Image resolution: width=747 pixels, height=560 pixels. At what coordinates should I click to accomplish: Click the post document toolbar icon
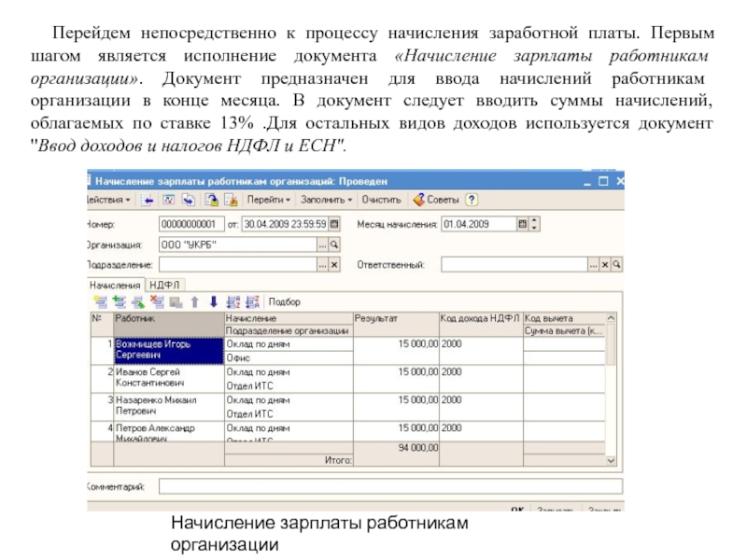pos(212,200)
